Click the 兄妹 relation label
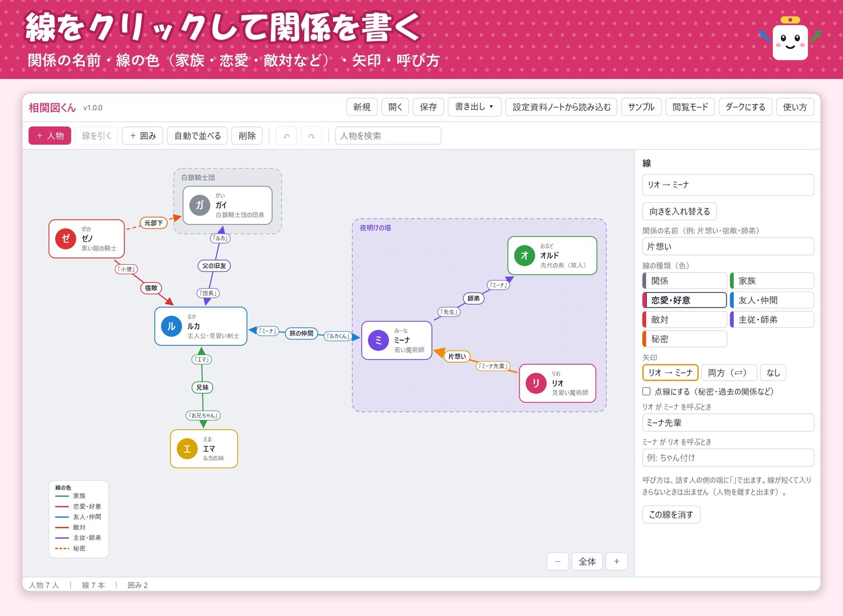Viewport: 843px width, 616px height. [x=202, y=387]
